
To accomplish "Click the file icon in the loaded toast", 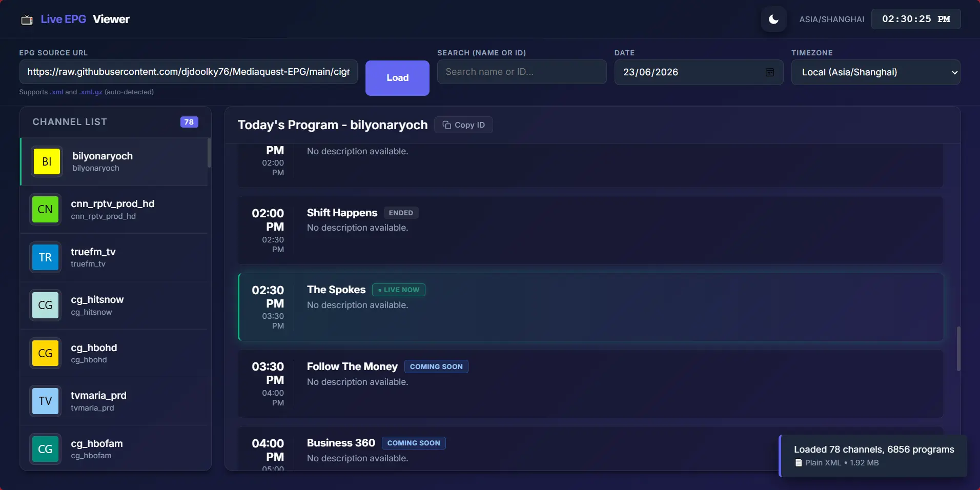I will coord(798,463).
